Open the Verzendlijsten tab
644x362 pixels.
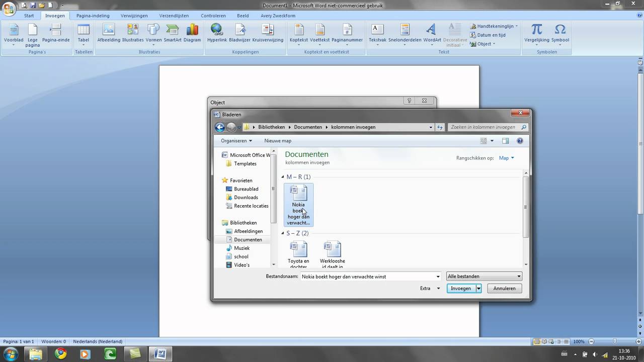tap(174, 16)
